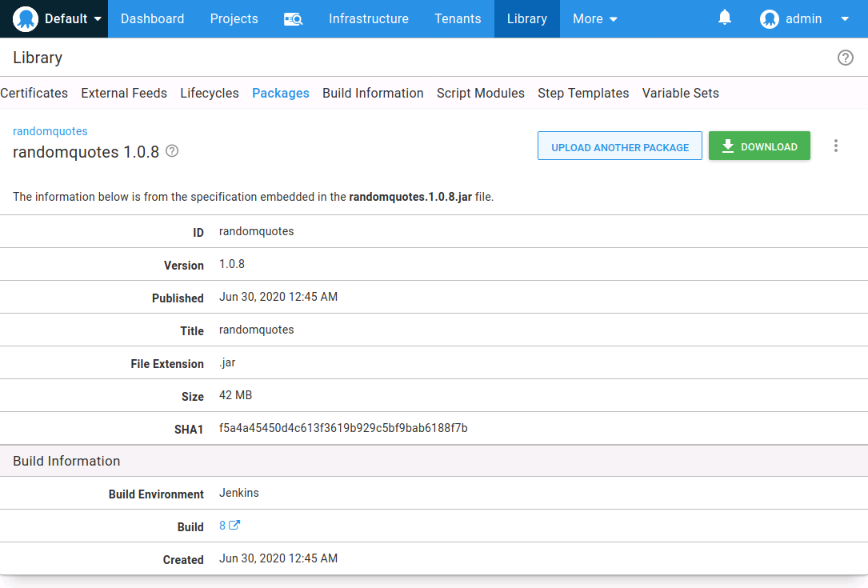Open the three-dot overflow menu
868x588 pixels.
coord(836,146)
